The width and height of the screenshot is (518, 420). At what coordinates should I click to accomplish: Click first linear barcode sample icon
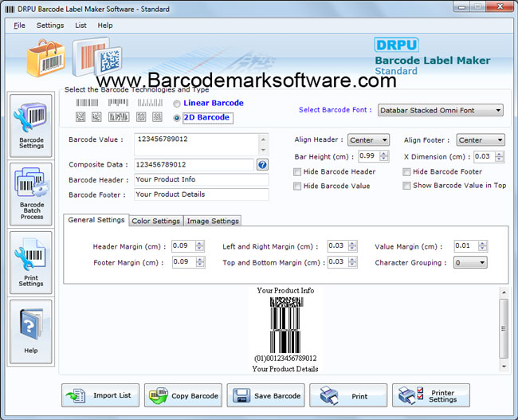87,103
